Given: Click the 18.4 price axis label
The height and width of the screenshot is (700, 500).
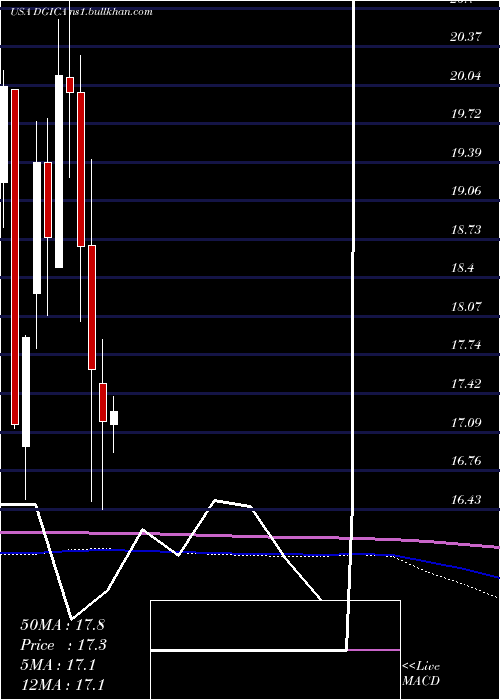Looking at the screenshot, I should point(462,268).
